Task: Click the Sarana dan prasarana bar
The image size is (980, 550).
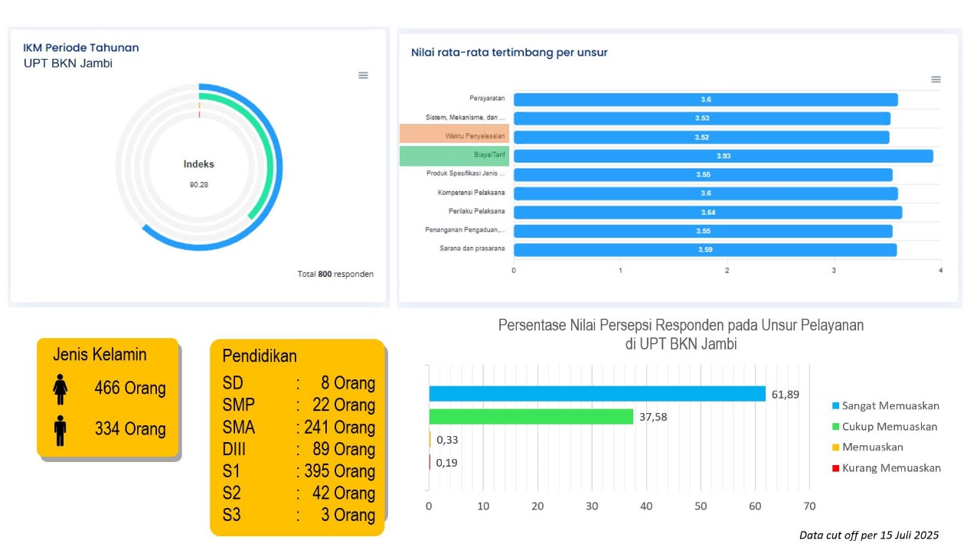Action: [x=704, y=250]
